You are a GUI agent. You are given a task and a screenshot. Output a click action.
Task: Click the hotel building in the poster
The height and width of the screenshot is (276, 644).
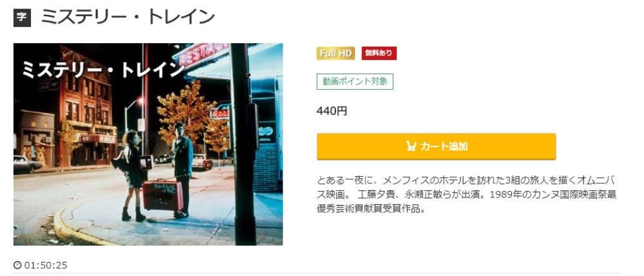(85, 107)
